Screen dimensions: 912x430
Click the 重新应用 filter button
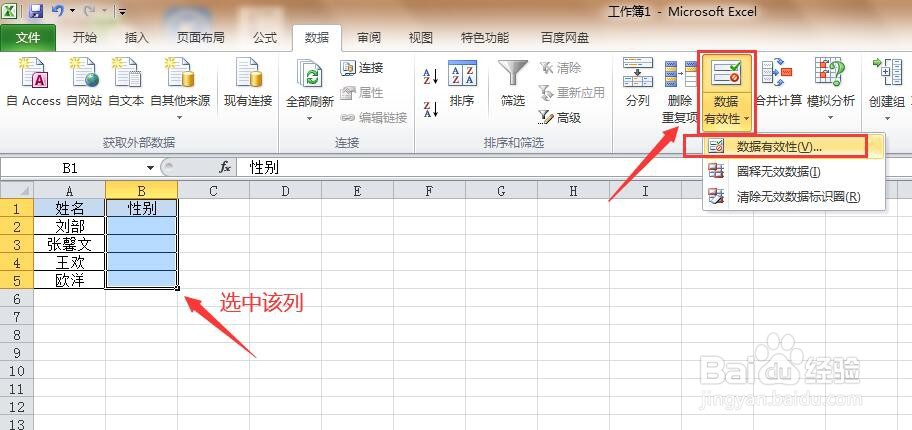572,93
